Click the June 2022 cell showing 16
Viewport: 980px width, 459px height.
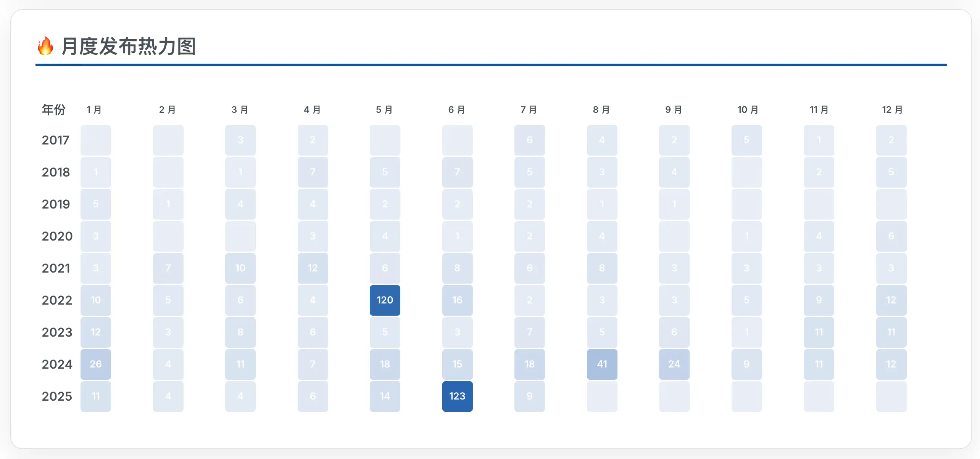point(457,300)
